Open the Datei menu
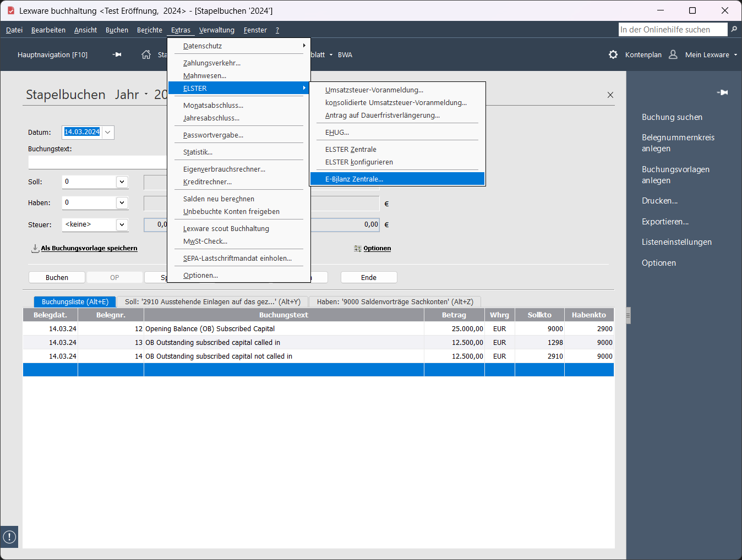This screenshot has height=560, width=742. pyautogui.click(x=14, y=30)
